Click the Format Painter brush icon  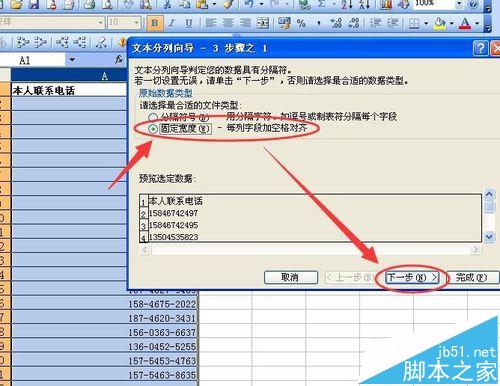point(228,4)
